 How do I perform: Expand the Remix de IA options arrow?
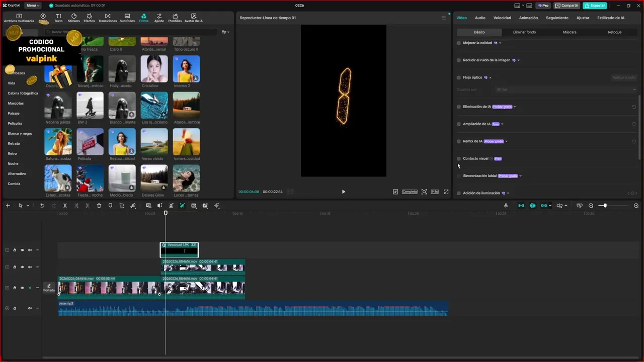pyautogui.click(x=506, y=141)
